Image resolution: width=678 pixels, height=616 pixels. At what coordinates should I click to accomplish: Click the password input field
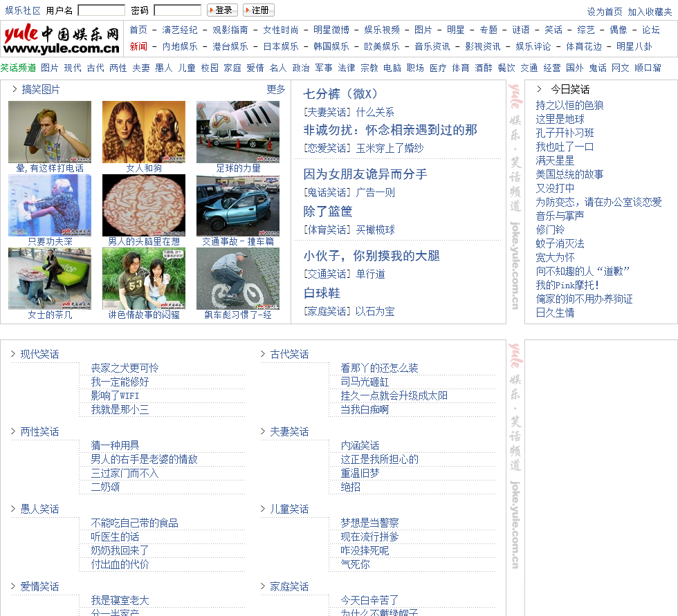click(x=178, y=10)
